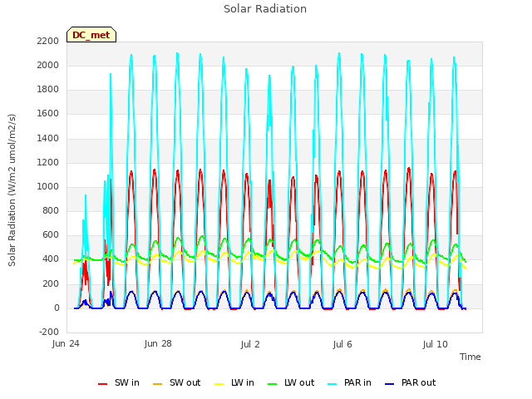
Task: Select the LW out legend entry
Action: 291,382
